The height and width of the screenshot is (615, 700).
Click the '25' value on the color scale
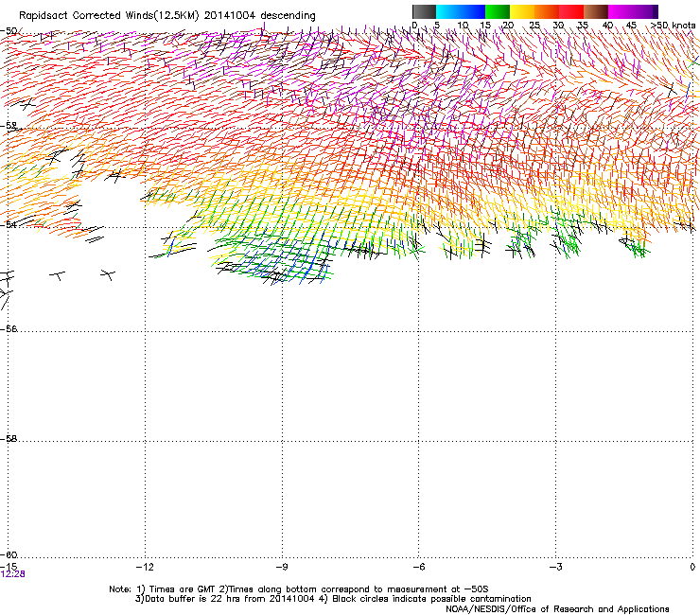(x=534, y=26)
